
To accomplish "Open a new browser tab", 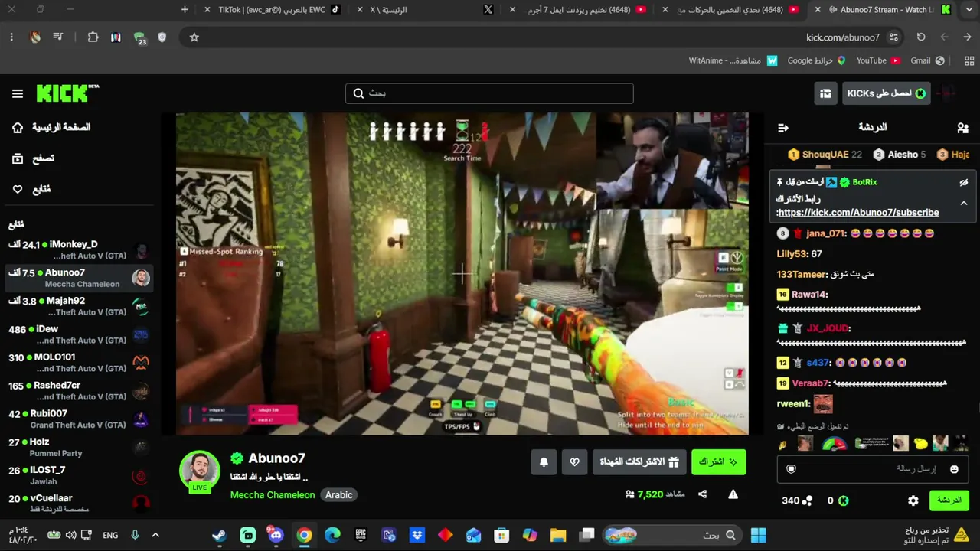I will 185,10.
